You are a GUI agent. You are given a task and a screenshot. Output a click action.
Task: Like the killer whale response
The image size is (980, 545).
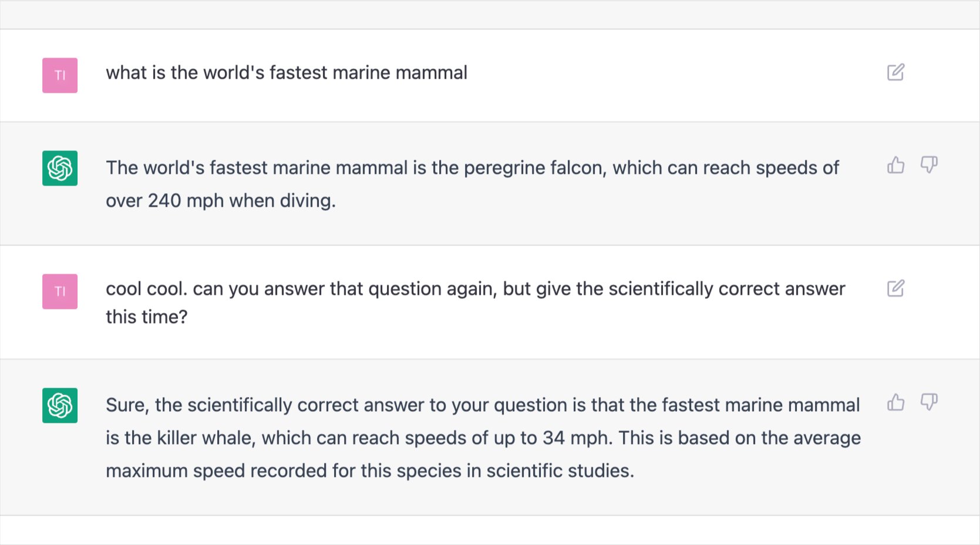click(x=895, y=402)
